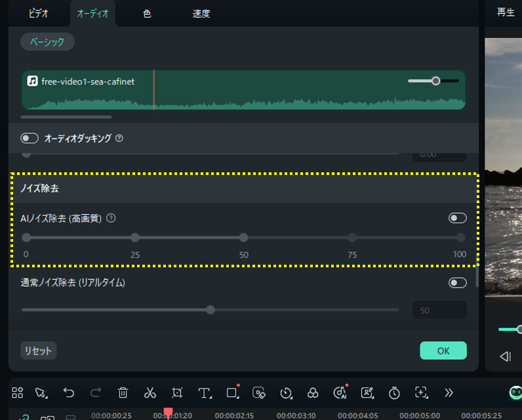Switch to the ビデオ tab
The image size is (522, 420).
click(39, 13)
